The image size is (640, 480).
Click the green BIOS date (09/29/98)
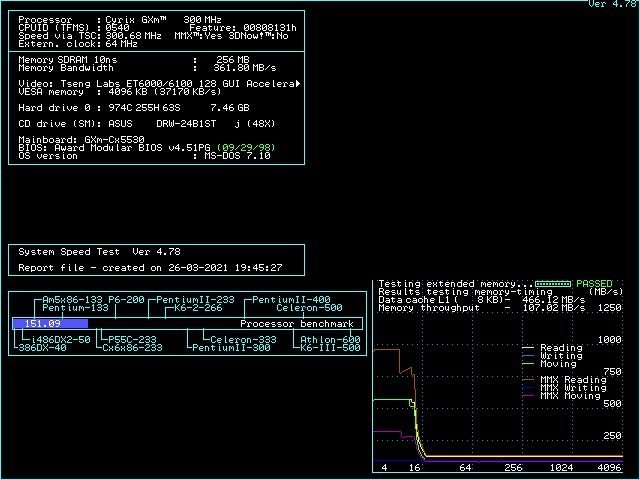[x=246, y=148]
